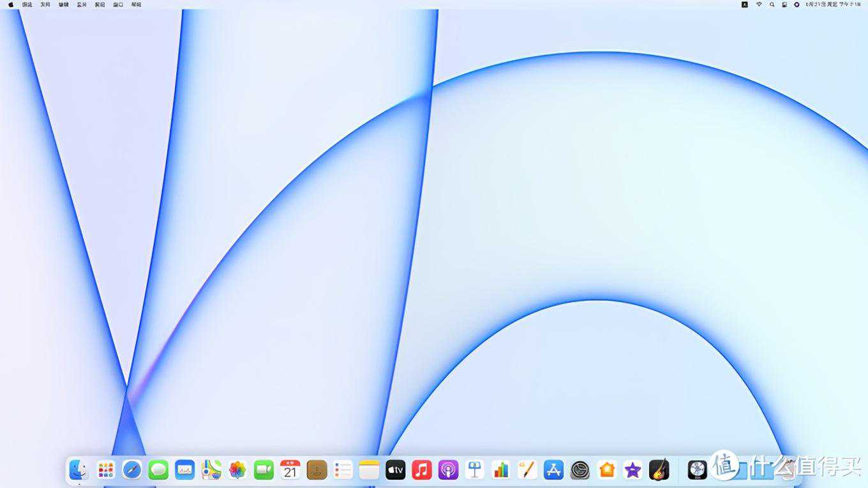
Task: Open System Preferences gear icon
Action: (580, 470)
